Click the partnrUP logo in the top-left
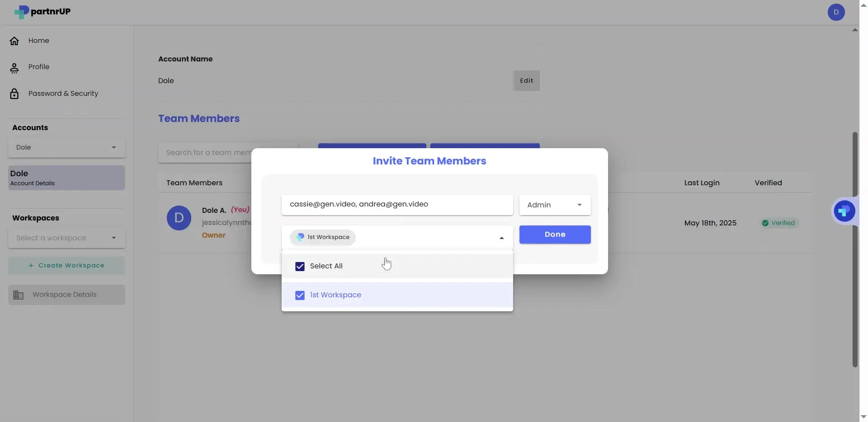The width and height of the screenshot is (868, 422). 42,12
